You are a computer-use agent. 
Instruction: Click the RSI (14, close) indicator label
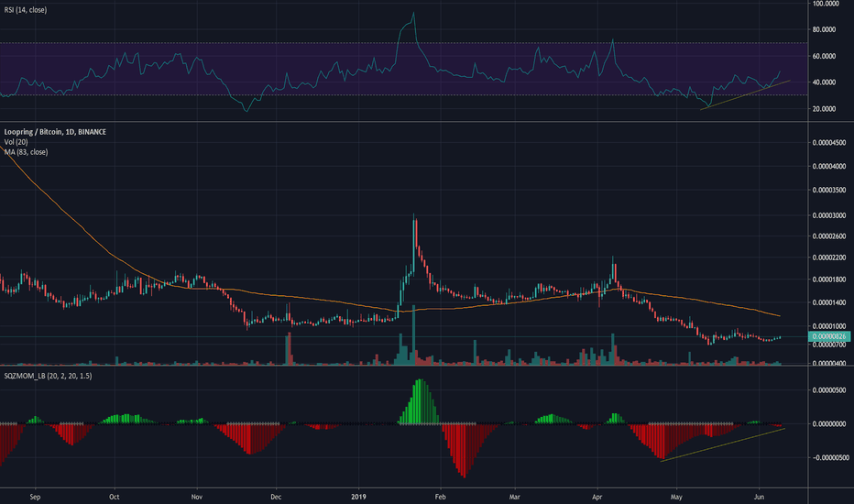click(26, 10)
